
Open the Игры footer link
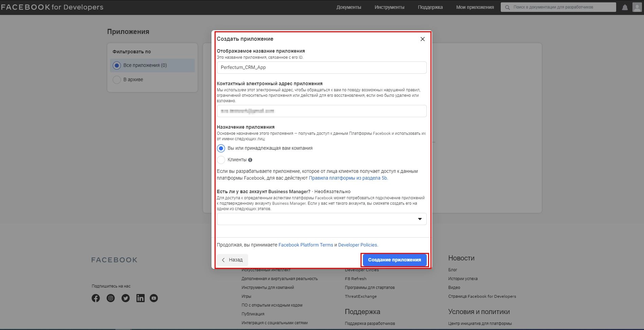246,296
